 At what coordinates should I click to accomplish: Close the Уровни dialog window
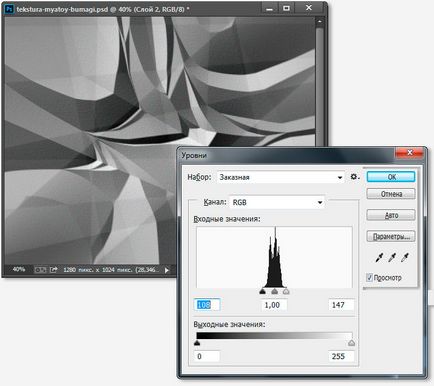click(410, 153)
